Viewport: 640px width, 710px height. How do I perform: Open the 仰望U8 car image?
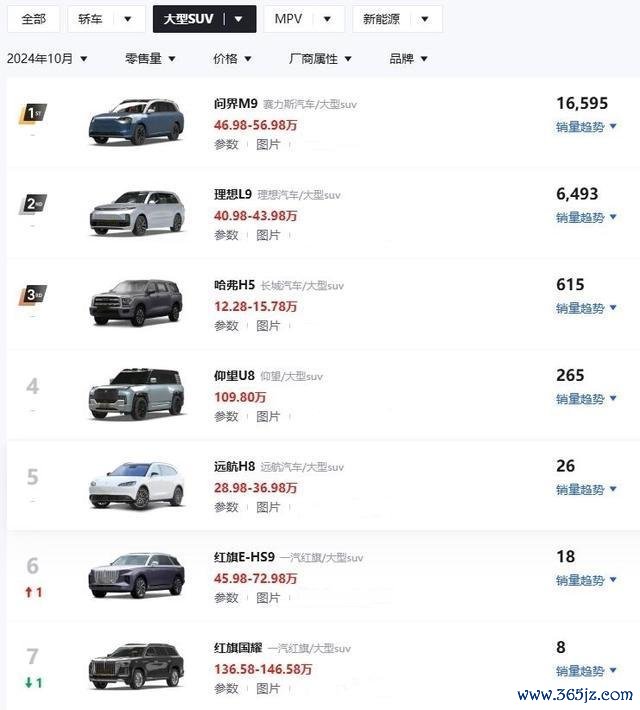(x=136, y=394)
